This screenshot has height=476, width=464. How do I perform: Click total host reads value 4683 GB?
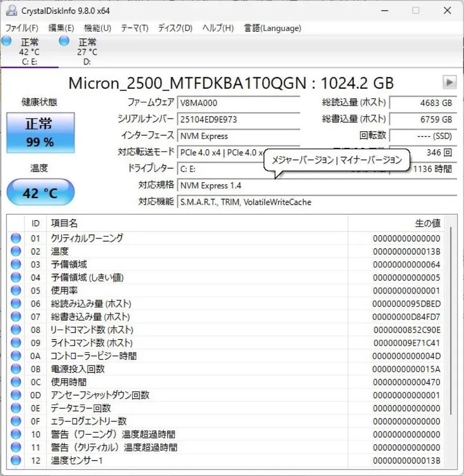pyautogui.click(x=423, y=103)
